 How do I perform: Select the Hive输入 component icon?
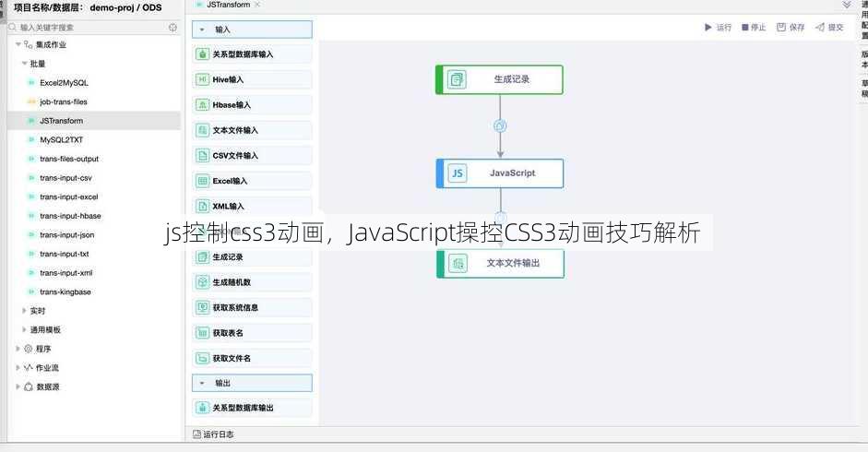tap(203, 79)
